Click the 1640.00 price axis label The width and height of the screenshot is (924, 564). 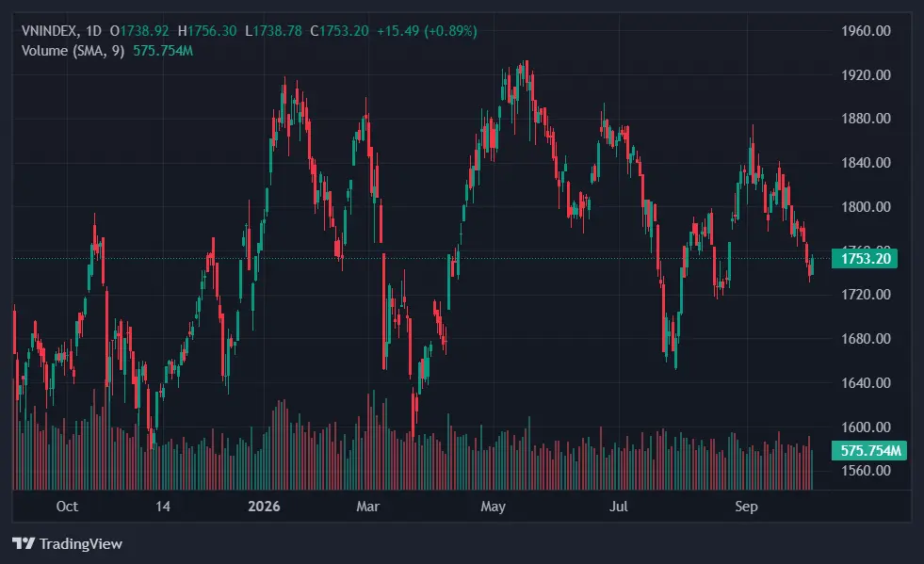tap(866, 383)
